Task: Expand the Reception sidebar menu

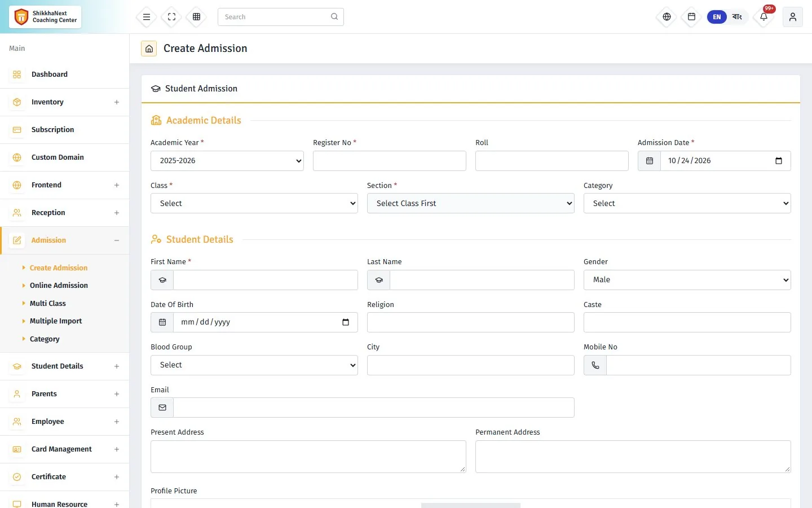Action: click(x=65, y=213)
